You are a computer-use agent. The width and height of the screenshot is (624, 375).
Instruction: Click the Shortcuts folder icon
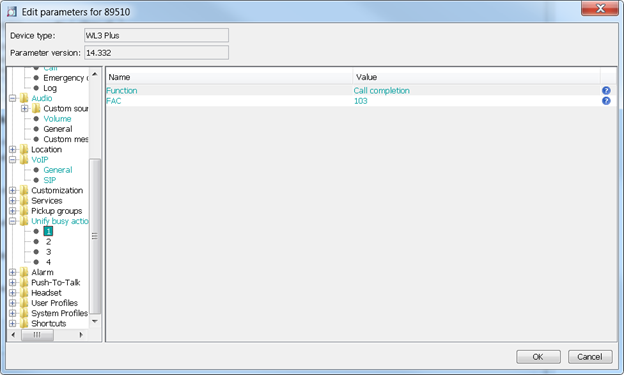pyautogui.click(x=24, y=324)
